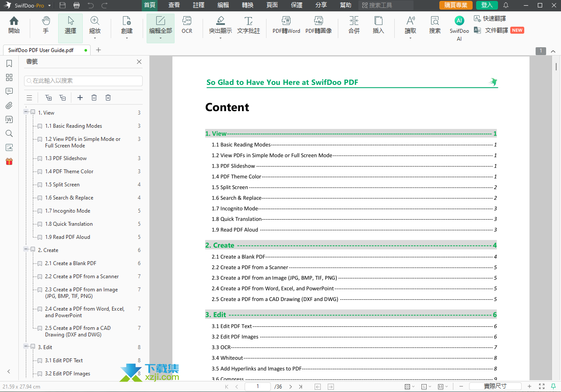The image size is (561, 392).
Task: Launch SwifDoo AI
Action: click(459, 29)
